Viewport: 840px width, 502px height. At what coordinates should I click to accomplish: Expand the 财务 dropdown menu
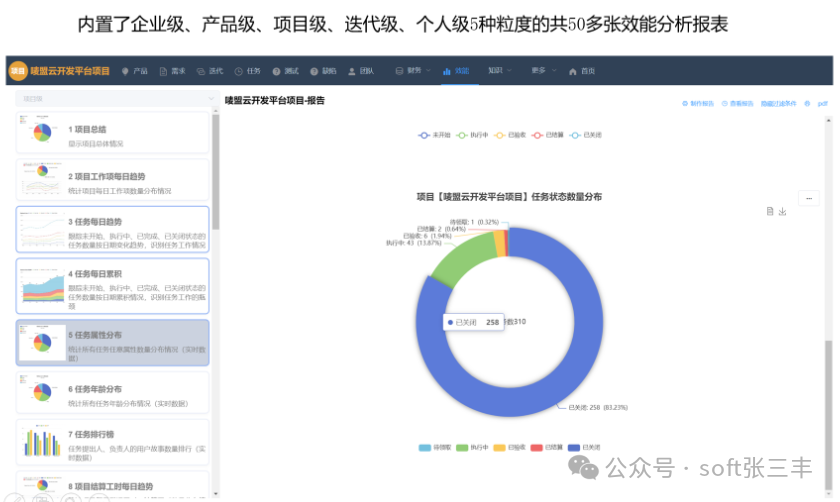pos(411,71)
